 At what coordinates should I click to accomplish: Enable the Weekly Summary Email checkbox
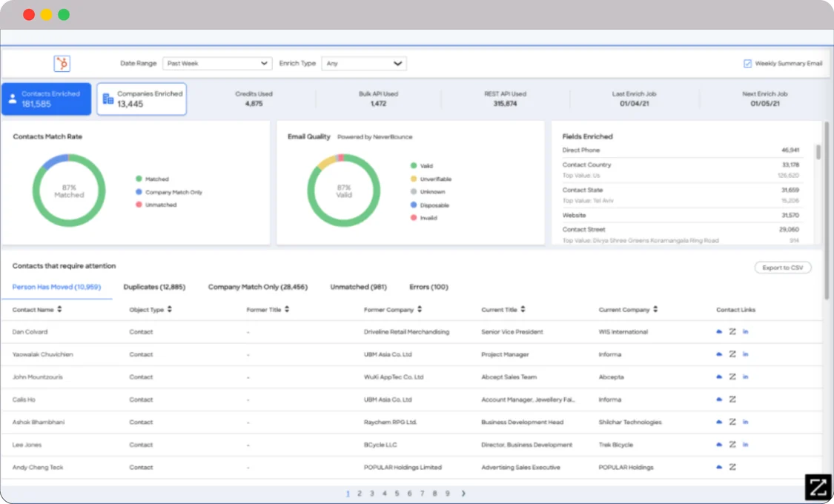click(x=748, y=63)
